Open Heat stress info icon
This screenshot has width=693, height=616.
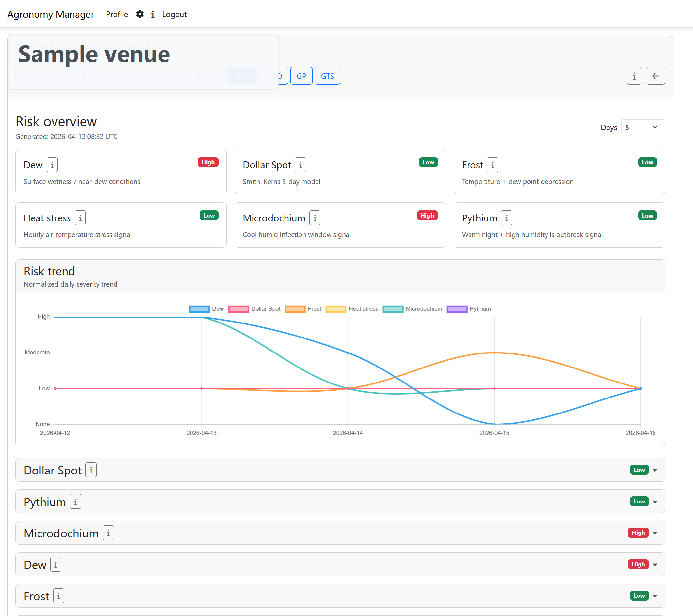click(x=80, y=218)
